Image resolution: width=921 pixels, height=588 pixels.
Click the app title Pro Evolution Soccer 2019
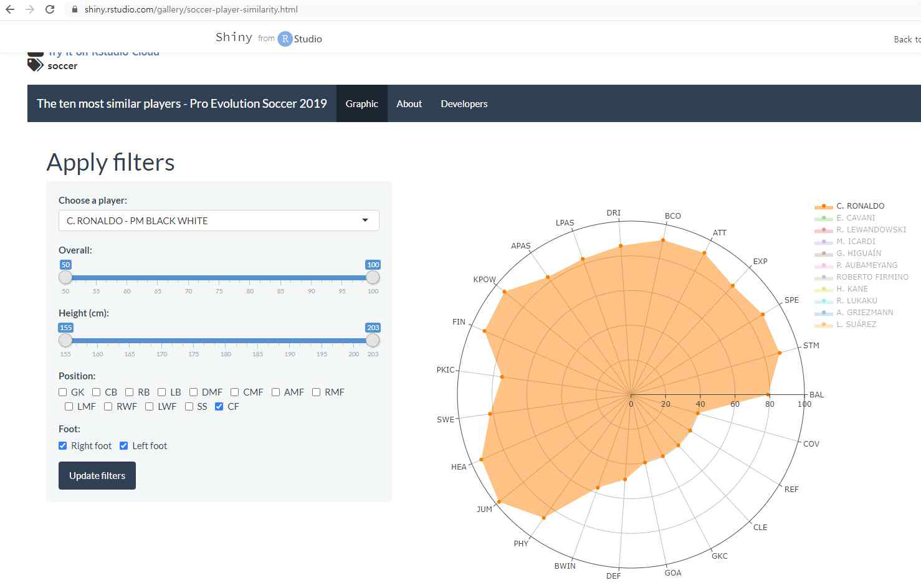tap(181, 103)
